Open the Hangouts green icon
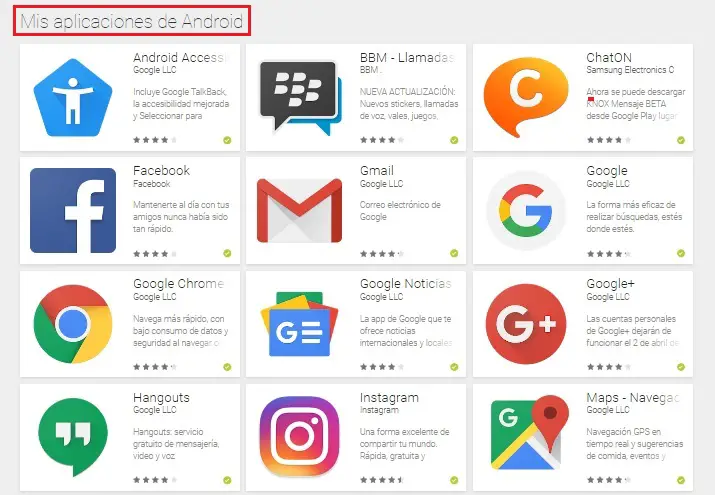The image size is (715, 495). (73, 437)
